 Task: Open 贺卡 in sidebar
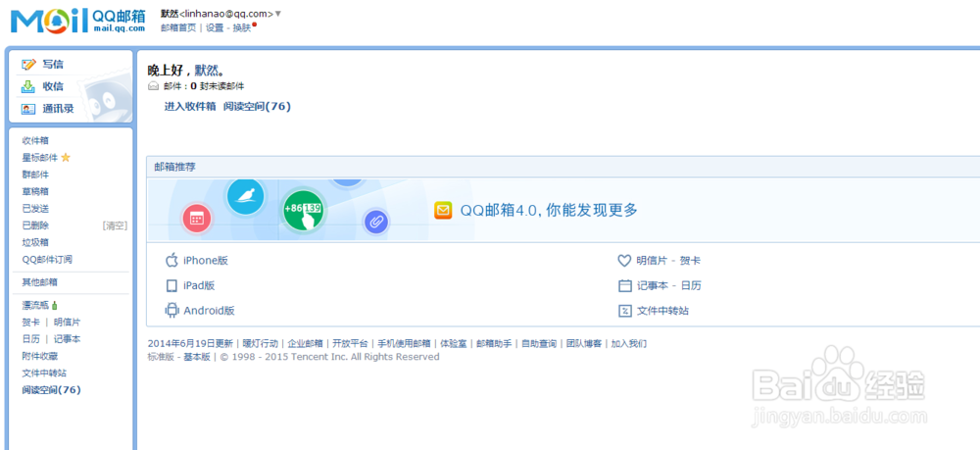click(31, 322)
